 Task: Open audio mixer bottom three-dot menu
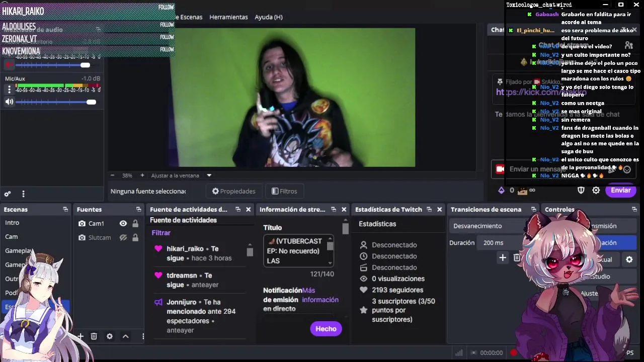[23, 194]
